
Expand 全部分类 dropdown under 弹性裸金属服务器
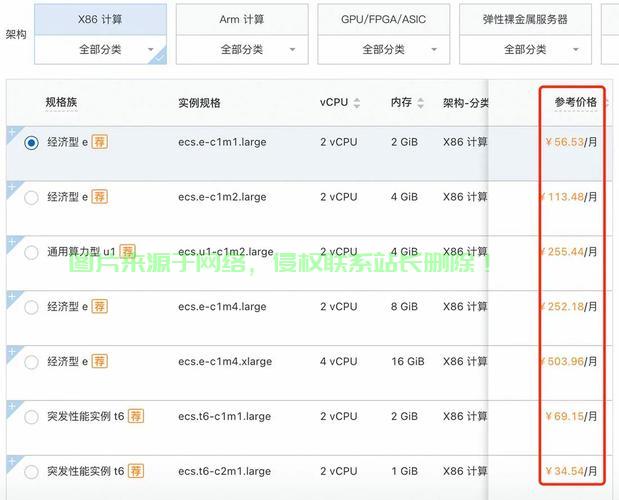click(x=525, y=50)
